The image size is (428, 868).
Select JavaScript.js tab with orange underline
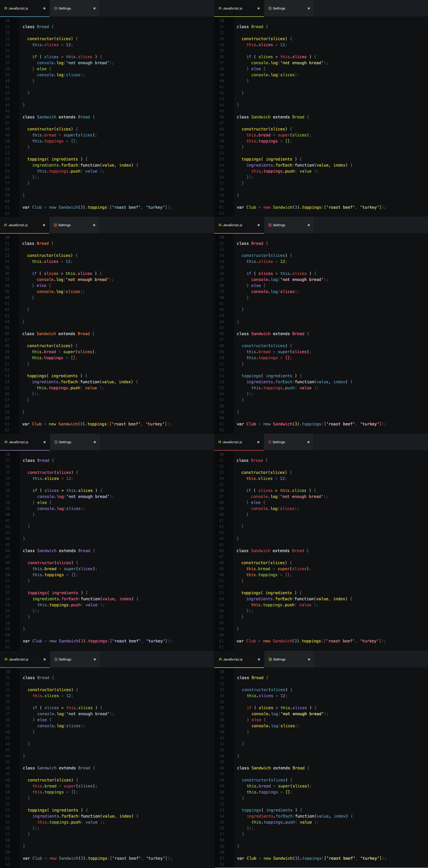(25, 225)
